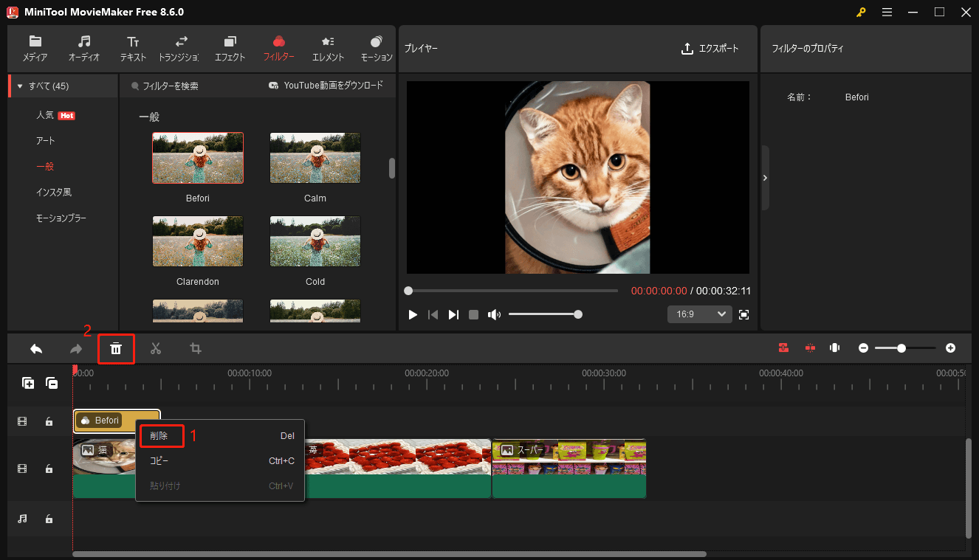The width and height of the screenshot is (979, 560).
Task: Expand the properties panel chevron
Action: click(x=765, y=177)
